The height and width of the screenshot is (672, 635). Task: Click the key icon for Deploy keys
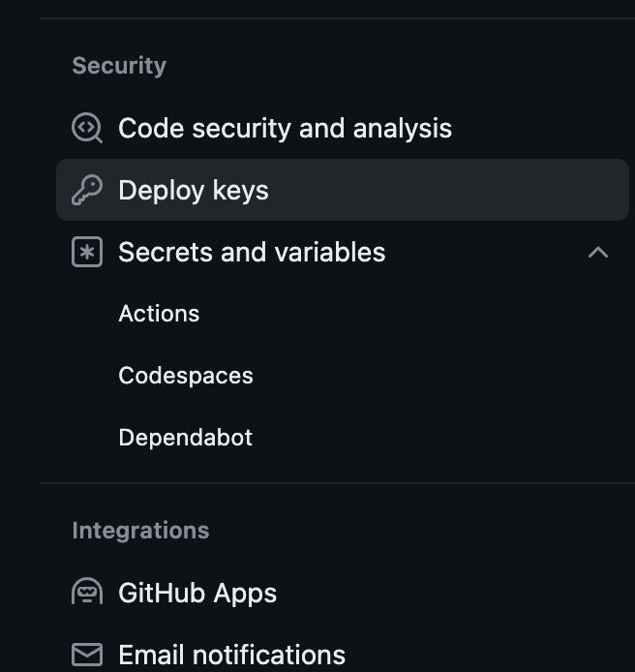[x=87, y=190]
